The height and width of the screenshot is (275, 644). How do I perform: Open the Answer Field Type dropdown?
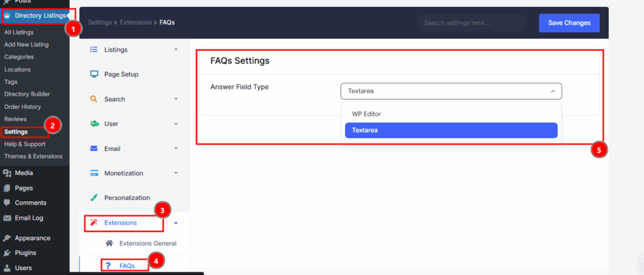coord(451,91)
